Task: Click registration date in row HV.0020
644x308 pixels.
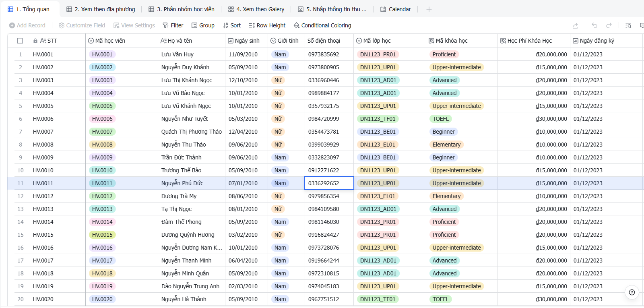Action: pos(588,299)
